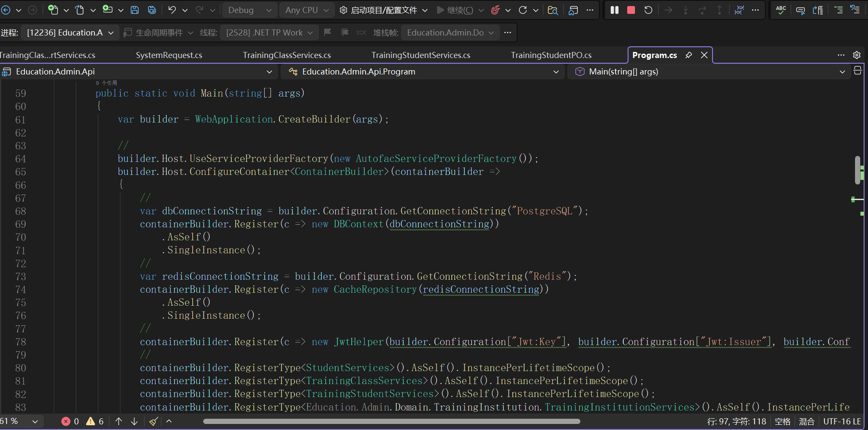Image resolution: width=868 pixels, height=430 pixels.
Task: Switch to the SystemRequest.cs tab
Action: point(169,55)
